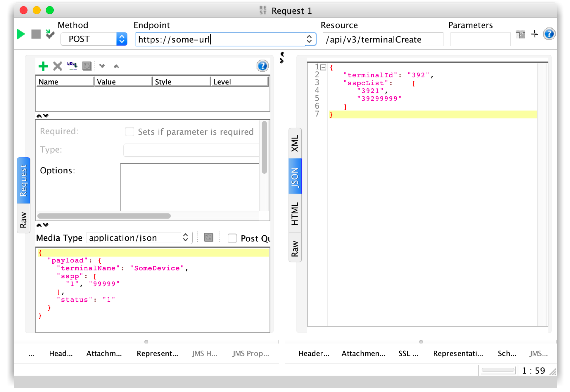Viewport: 570px width, 392px height.
Task: Open the SSL info section
Action: (x=408, y=353)
